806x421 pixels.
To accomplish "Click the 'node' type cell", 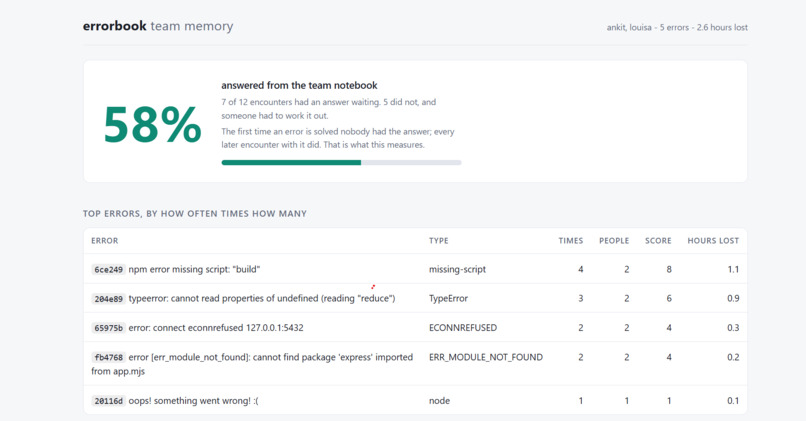I will [x=439, y=401].
